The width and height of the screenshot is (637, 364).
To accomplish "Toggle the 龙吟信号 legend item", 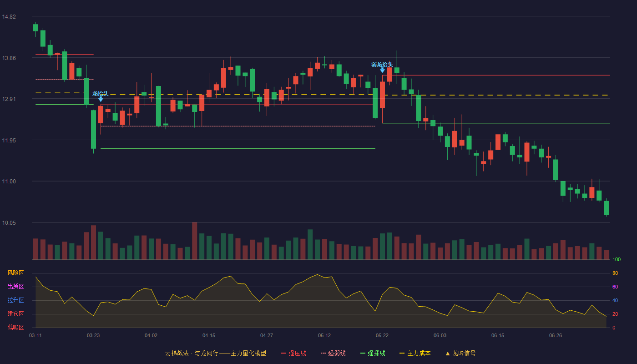I will [x=460, y=353].
